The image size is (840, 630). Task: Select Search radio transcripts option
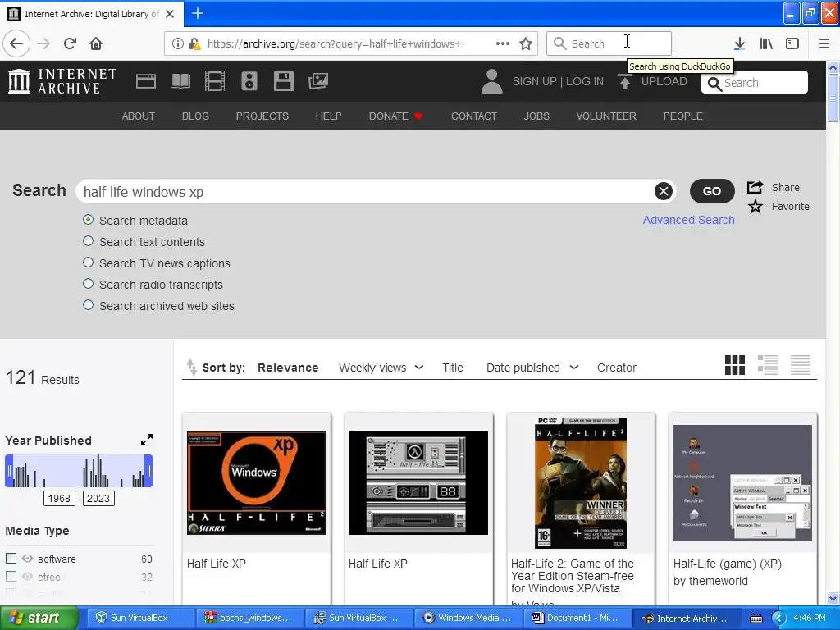(89, 284)
